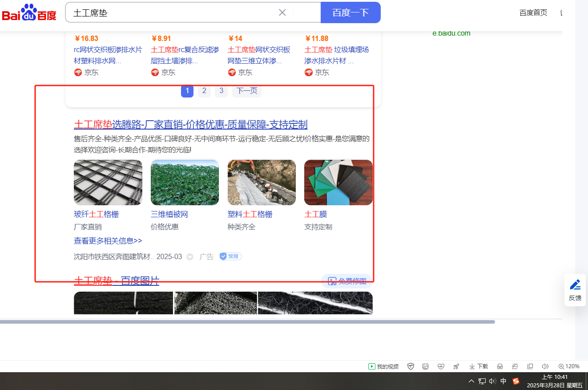The height and width of the screenshot is (390, 588).
Task: Open the 塑料土工格栅 thumbnail image
Action: point(262,183)
